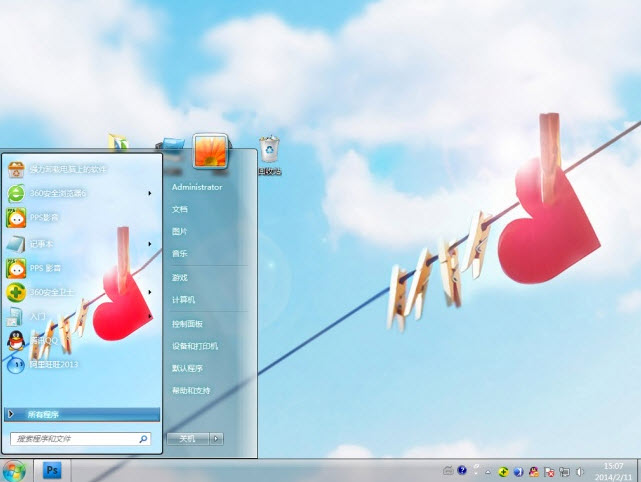The width and height of the screenshot is (641, 482).
Task: Click the blue question mark tray icon
Action: click(462, 470)
